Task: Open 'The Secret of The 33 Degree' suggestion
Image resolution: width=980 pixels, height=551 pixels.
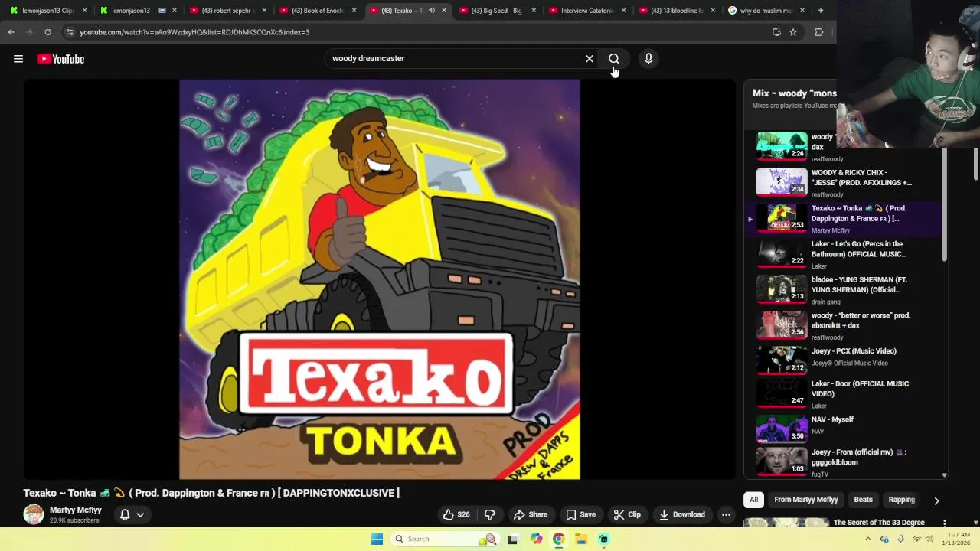Action: [x=879, y=523]
